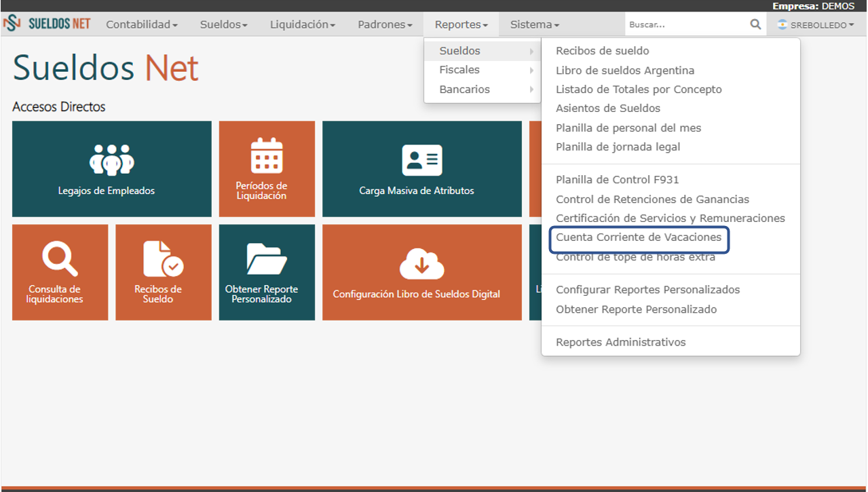Select Sueldos submenu under Reportes

coord(483,51)
